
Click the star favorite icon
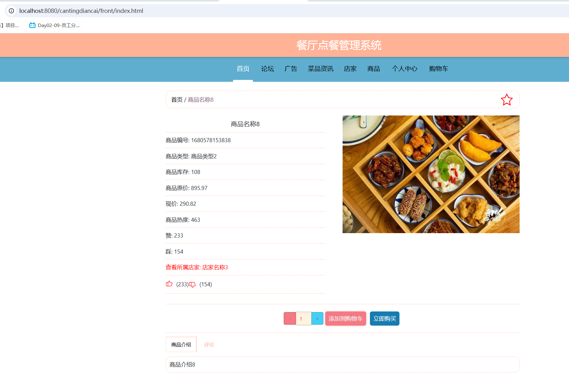pos(507,99)
